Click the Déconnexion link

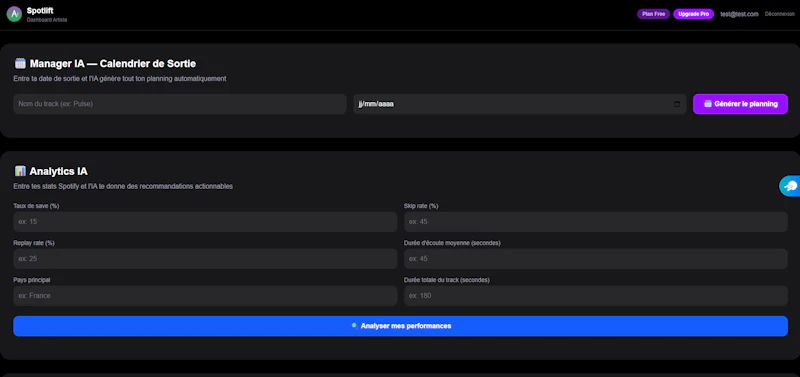(780, 14)
